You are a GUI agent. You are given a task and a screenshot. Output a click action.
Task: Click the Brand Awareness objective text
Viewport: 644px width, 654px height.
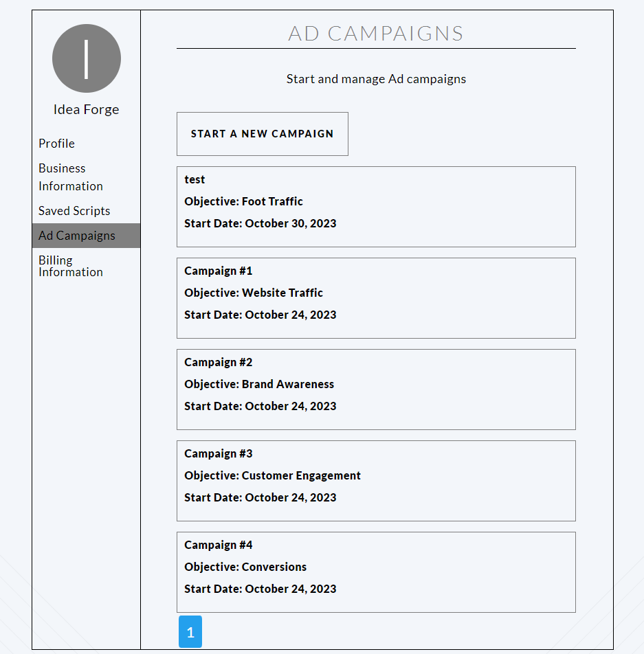pos(288,384)
